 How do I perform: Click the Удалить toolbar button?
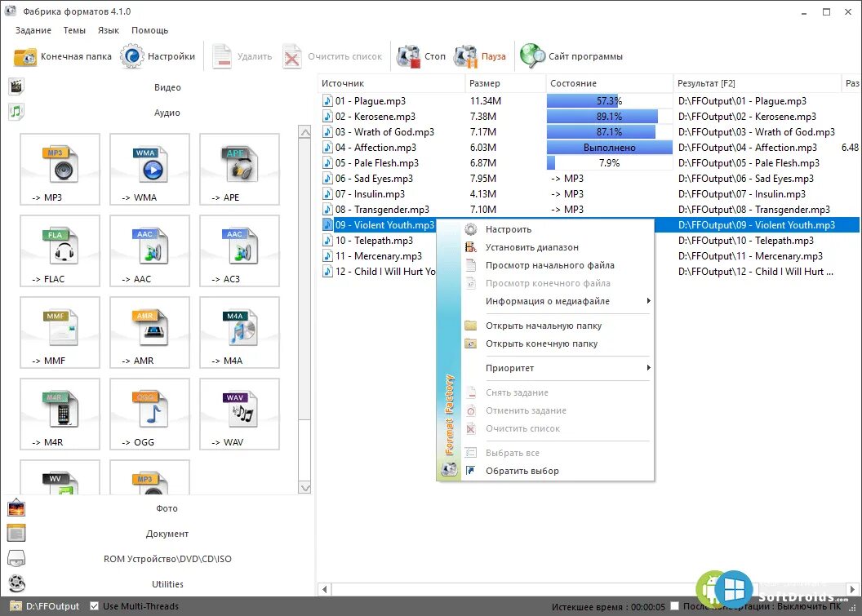[242, 56]
